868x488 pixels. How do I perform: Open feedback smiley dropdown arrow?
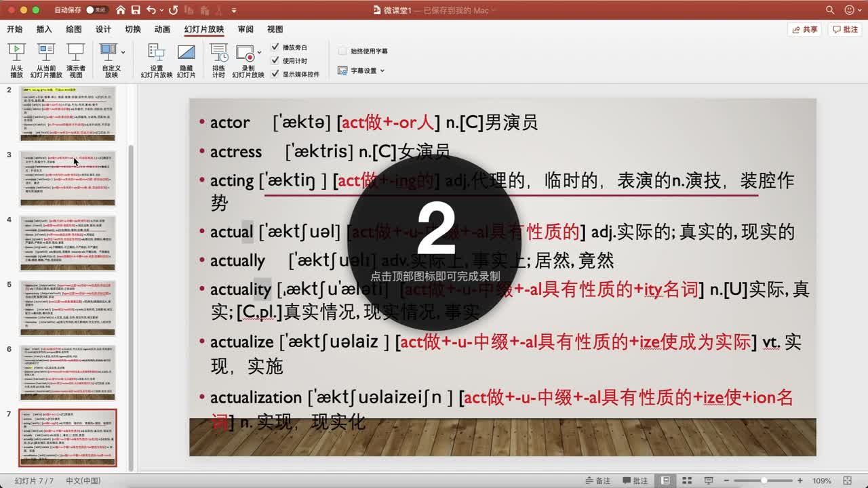[x=859, y=11]
